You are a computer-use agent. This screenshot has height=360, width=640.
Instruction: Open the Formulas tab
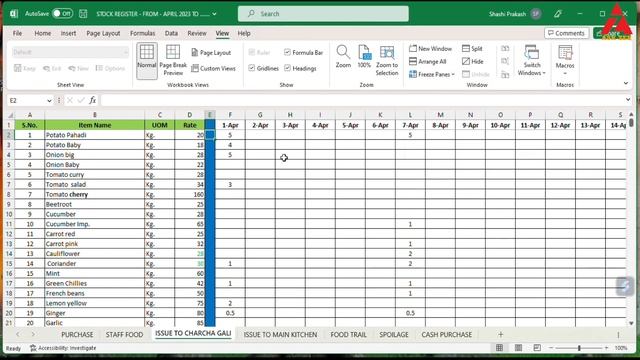(x=142, y=33)
